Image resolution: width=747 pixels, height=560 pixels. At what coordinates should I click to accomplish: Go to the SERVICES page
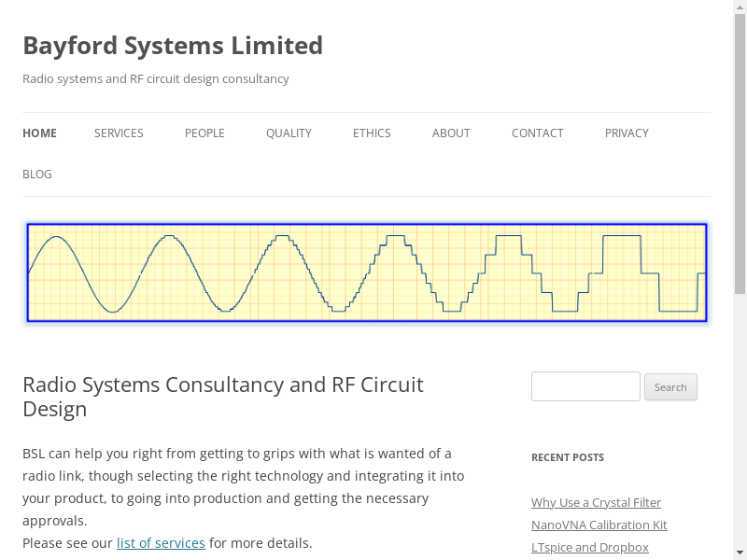pyautogui.click(x=119, y=133)
